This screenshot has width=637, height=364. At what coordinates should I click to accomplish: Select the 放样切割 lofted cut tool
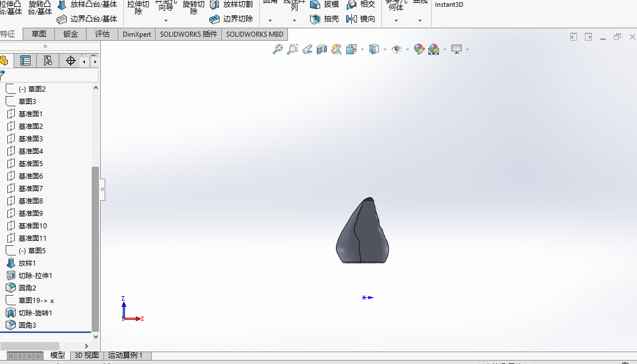click(x=231, y=5)
